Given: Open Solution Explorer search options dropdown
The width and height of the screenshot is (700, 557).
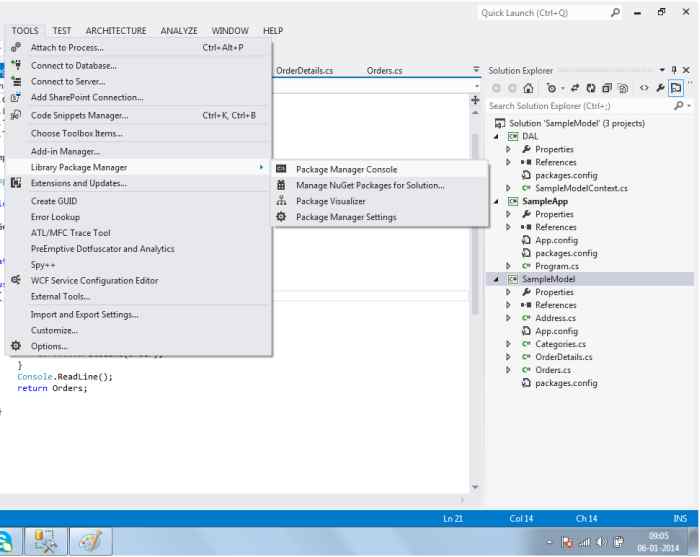Looking at the screenshot, I should coord(690,106).
